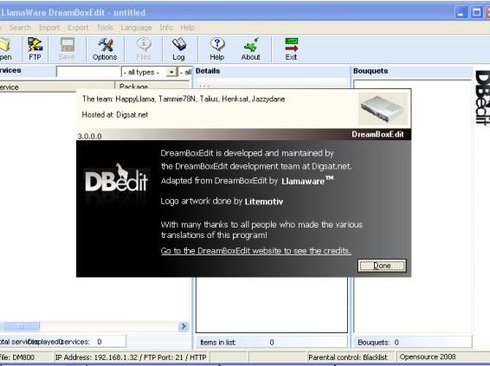Open the Help menu in menu bar
The height and width of the screenshot is (366, 490).
pyautogui.click(x=187, y=28)
